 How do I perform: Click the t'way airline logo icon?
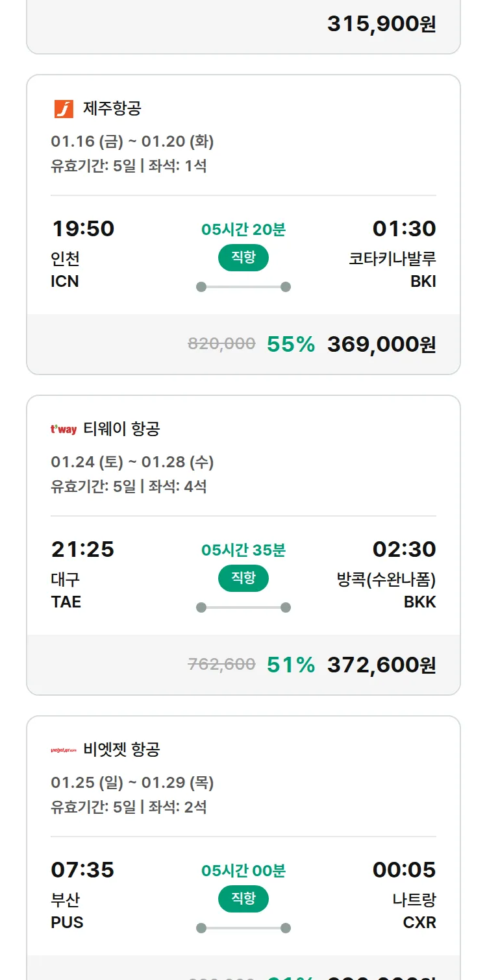[64, 429]
